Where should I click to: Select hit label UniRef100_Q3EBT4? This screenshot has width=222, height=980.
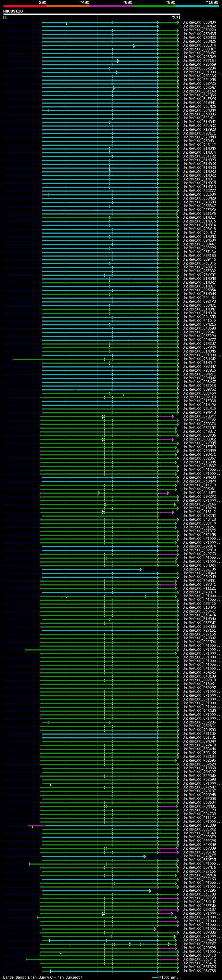[x=199, y=46]
